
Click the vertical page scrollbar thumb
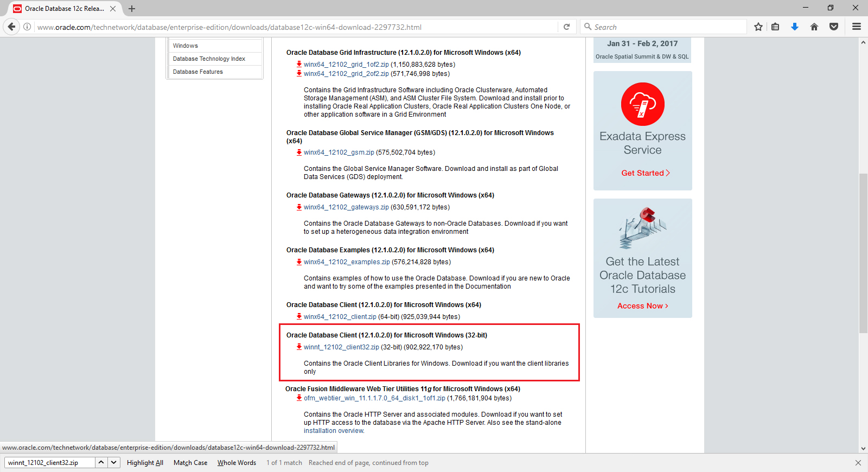[863, 252]
